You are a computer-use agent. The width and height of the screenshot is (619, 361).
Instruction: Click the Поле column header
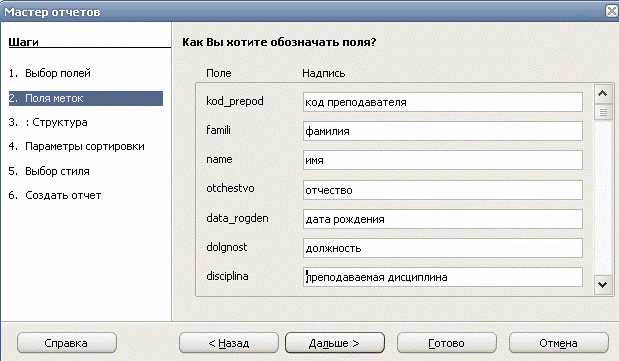point(219,73)
